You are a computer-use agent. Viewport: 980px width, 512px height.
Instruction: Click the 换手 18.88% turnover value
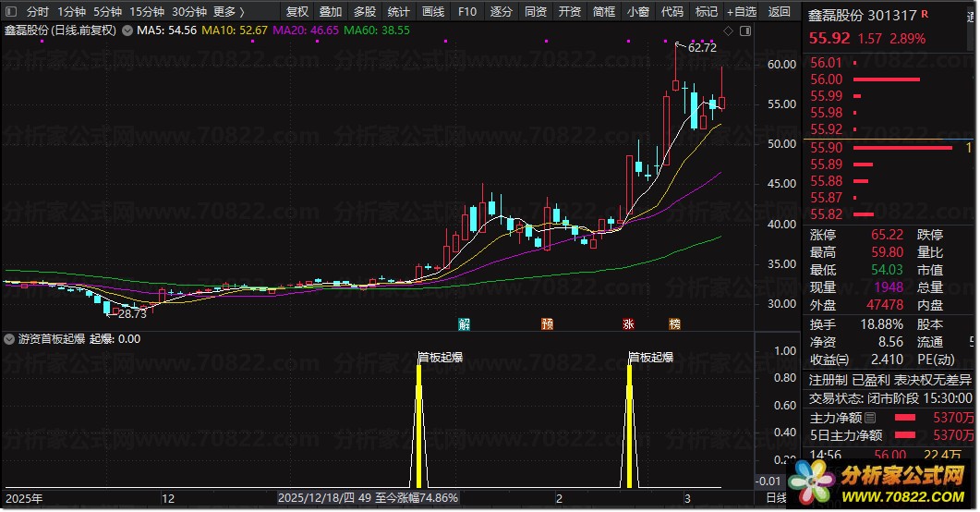[x=881, y=324]
